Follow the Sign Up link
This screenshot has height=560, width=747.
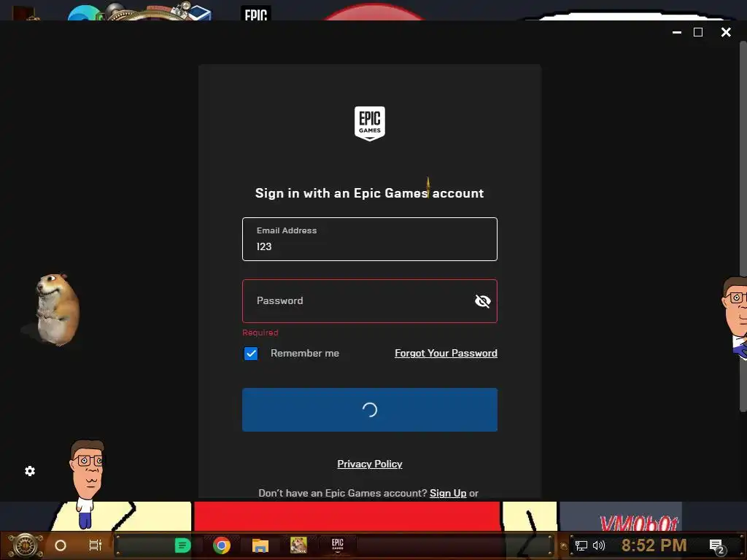(x=448, y=494)
